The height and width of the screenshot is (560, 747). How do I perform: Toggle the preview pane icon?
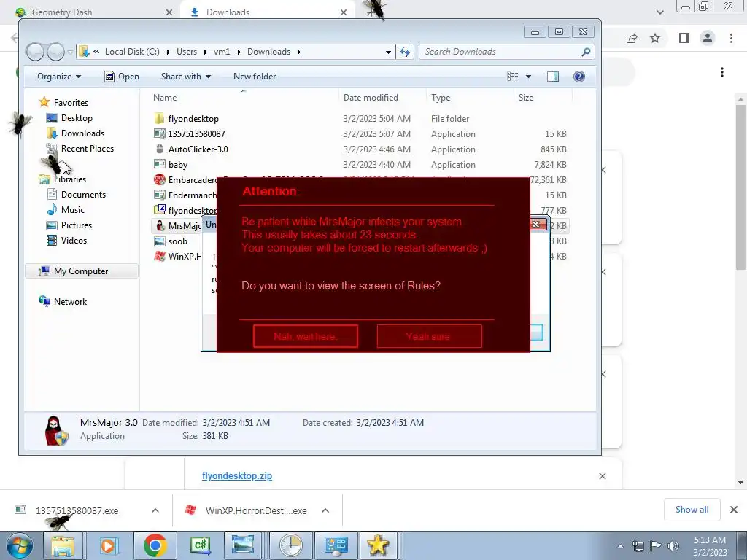553,77
